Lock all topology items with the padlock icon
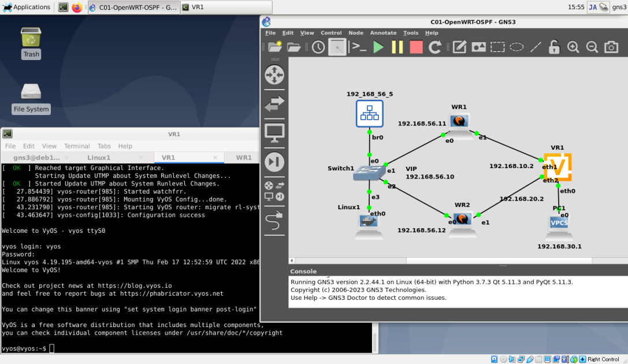The height and width of the screenshot is (364, 628). tap(554, 47)
